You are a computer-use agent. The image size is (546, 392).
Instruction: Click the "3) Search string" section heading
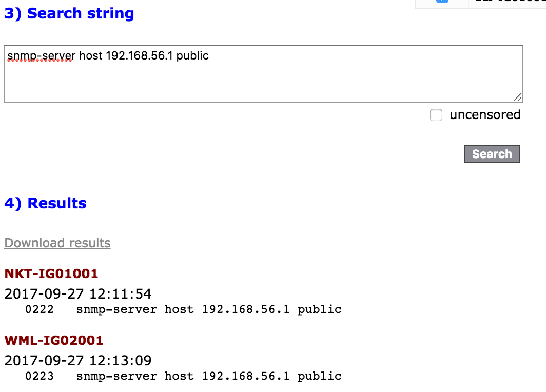(x=69, y=13)
